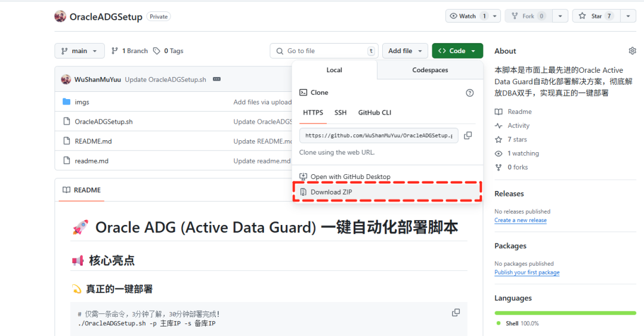
Task: Open the OracleADGSetup.sh file
Action: click(104, 122)
